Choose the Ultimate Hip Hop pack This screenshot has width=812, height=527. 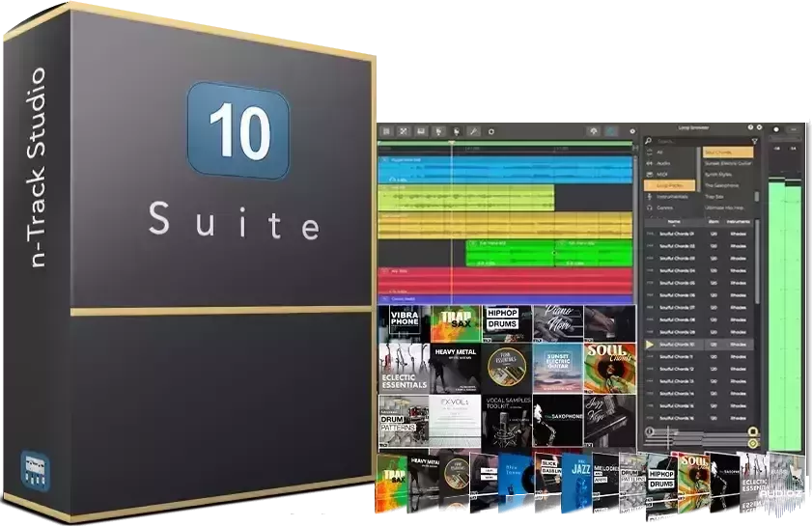(728, 208)
